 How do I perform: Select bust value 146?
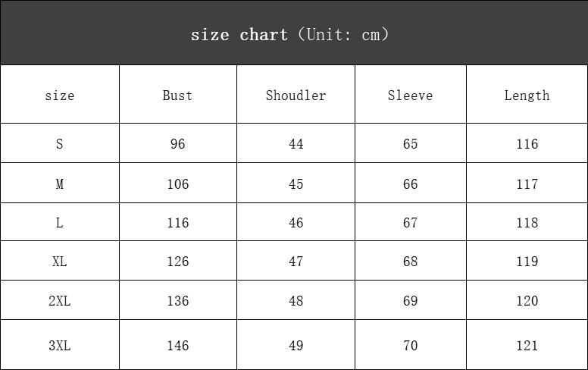(x=178, y=346)
